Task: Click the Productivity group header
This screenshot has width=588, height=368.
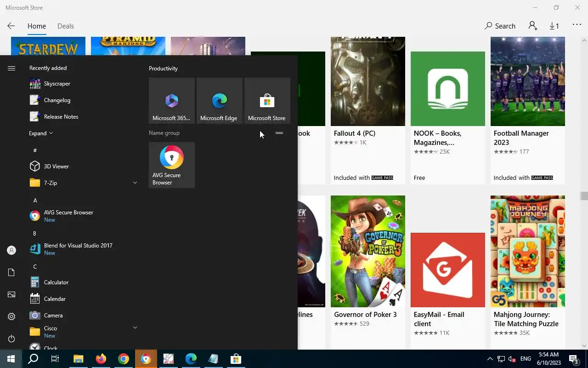Action: [x=163, y=69]
